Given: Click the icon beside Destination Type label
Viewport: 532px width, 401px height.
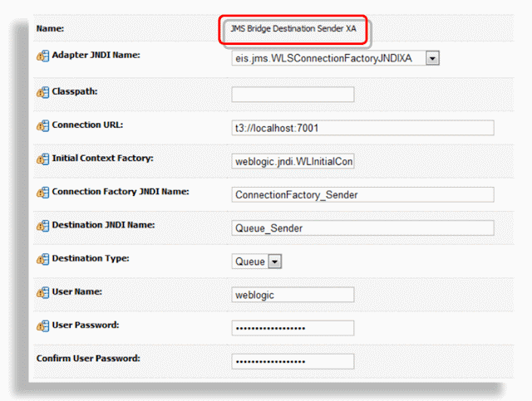Looking at the screenshot, I should [x=42, y=259].
